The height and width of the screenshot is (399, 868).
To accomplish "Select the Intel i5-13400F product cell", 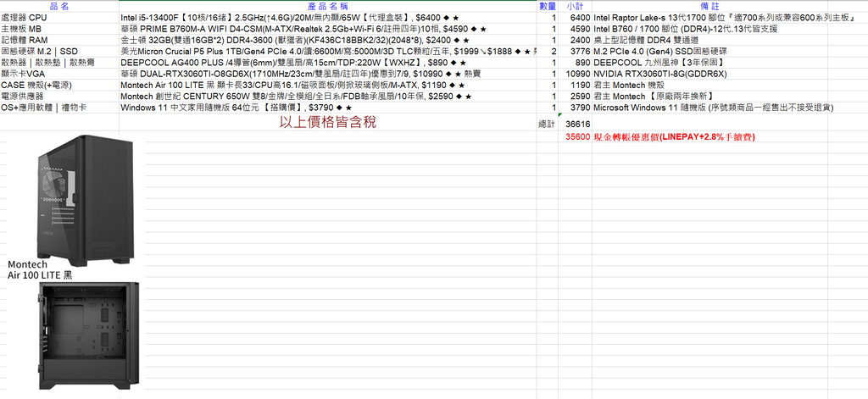I will (327, 19).
